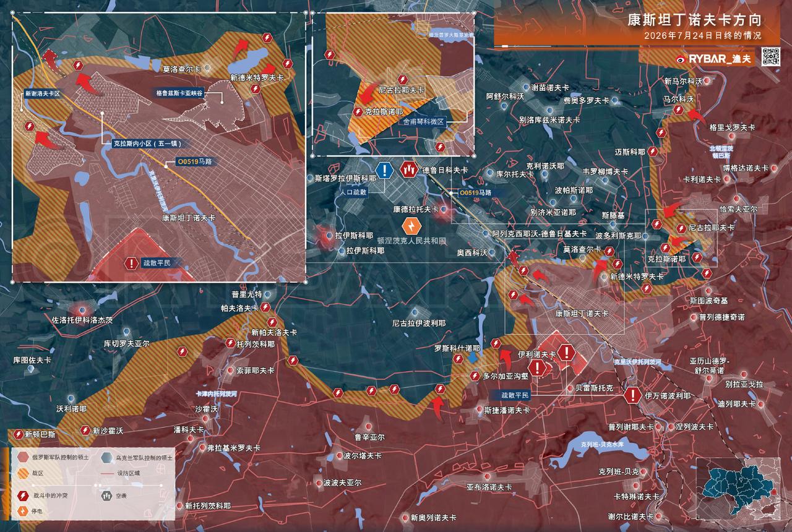Click the 格里戈罗夫卡 place label

[732, 127]
